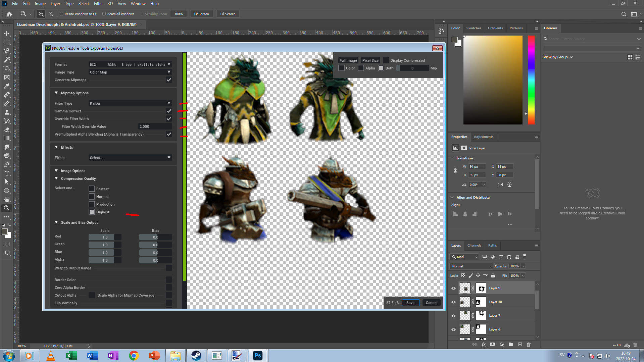
Task: Enable the Display Compressed checkbox
Action: click(386, 60)
